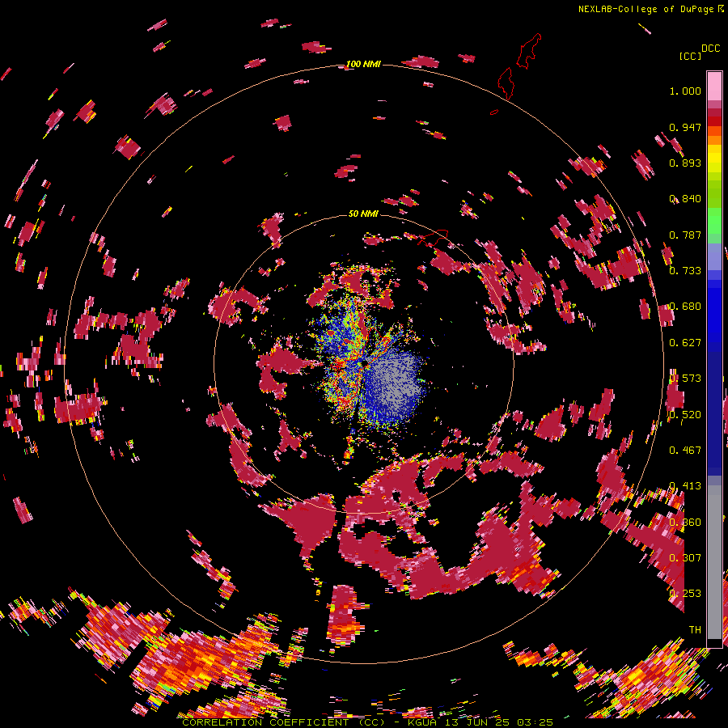Click the 50 NMI range ring label

coord(363,214)
